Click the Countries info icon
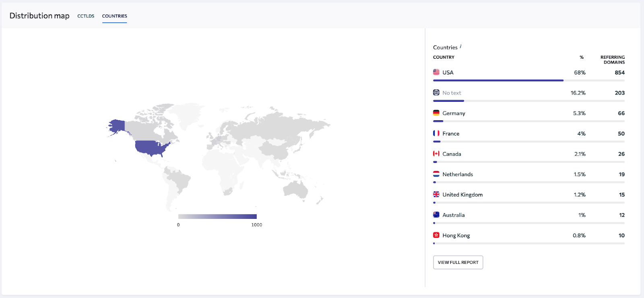The width and height of the screenshot is (644, 298). (460, 47)
